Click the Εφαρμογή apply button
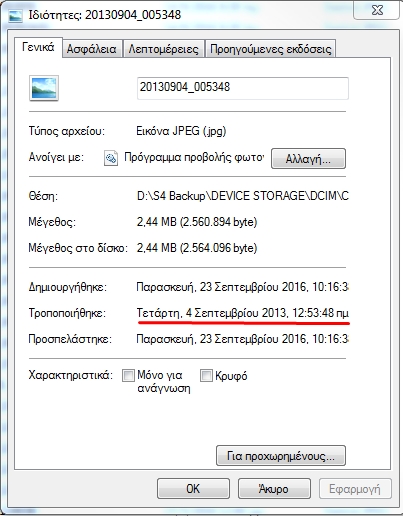 (355, 489)
